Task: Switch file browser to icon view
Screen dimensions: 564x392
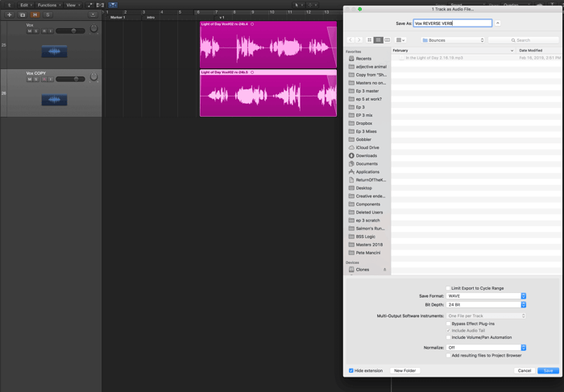Action: click(369, 40)
